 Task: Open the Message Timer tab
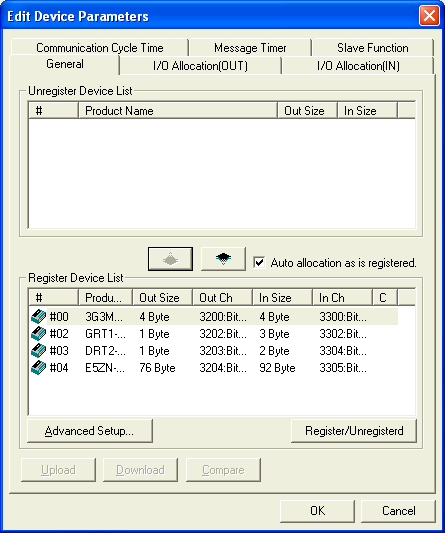click(250, 48)
